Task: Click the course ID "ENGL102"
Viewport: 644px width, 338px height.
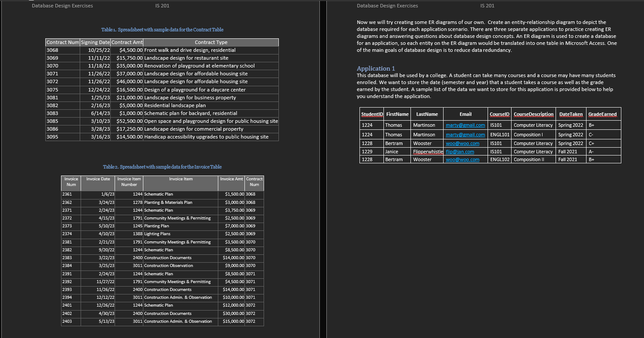Action: click(500, 159)
